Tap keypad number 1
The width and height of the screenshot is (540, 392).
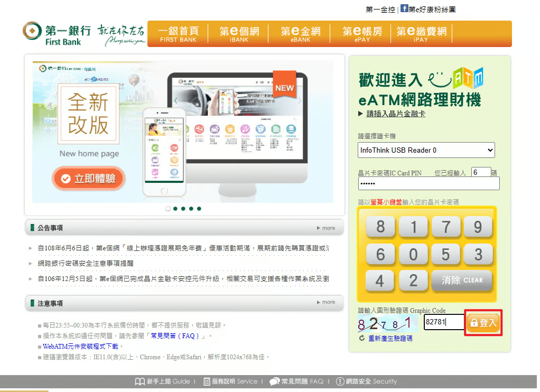pyautogui.click(x=413, y=227)
